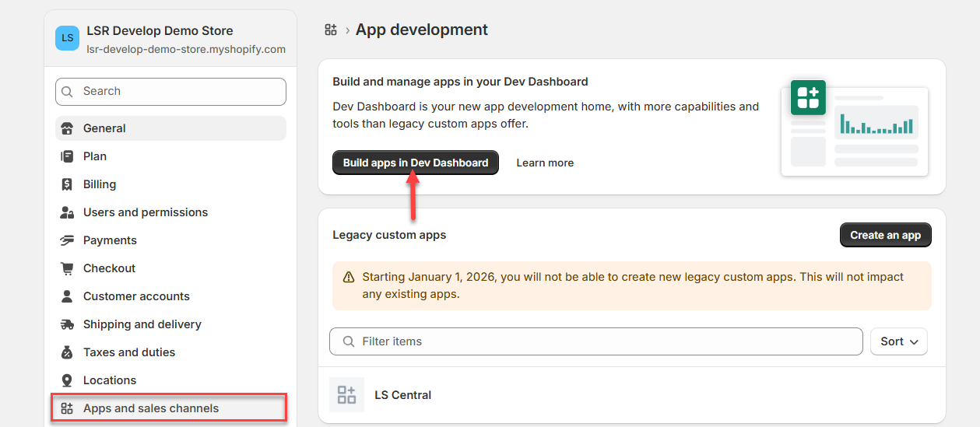Click the apps breadcrumb icon beside App development
Viewport: 980px width, 427px height.
pyautogui.click(x=331, y=30)
